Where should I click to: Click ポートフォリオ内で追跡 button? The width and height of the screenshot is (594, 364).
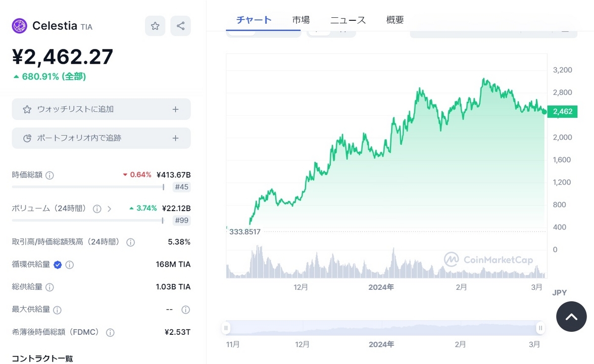tap(101, 138)
